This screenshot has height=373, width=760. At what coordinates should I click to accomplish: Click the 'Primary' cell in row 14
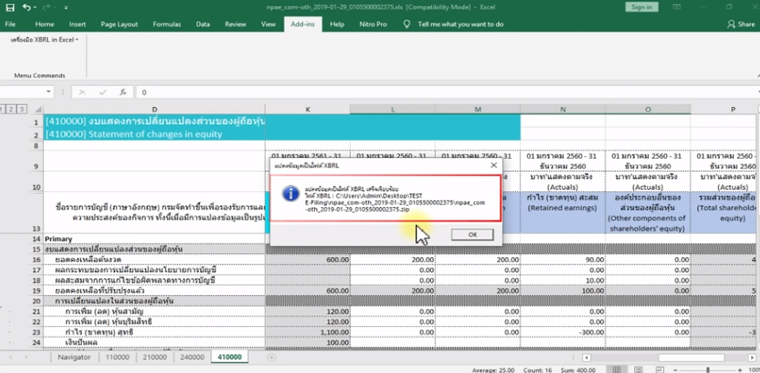pyautogui.click(x=154, y=239)
